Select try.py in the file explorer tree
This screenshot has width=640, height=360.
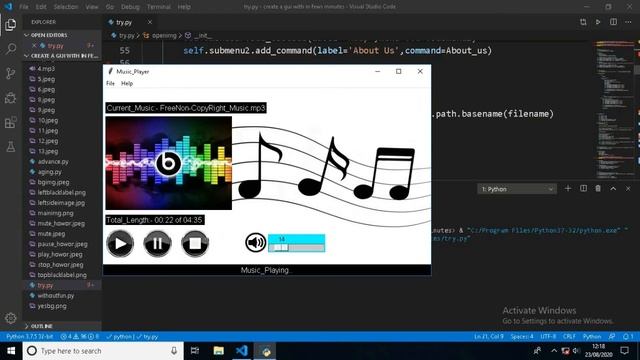click(x=62, y=285)
